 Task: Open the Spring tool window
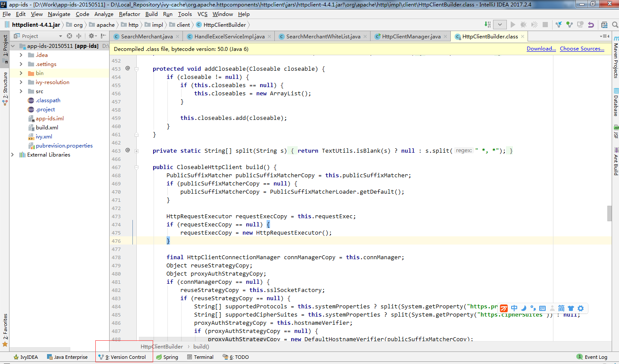[167, 357]
